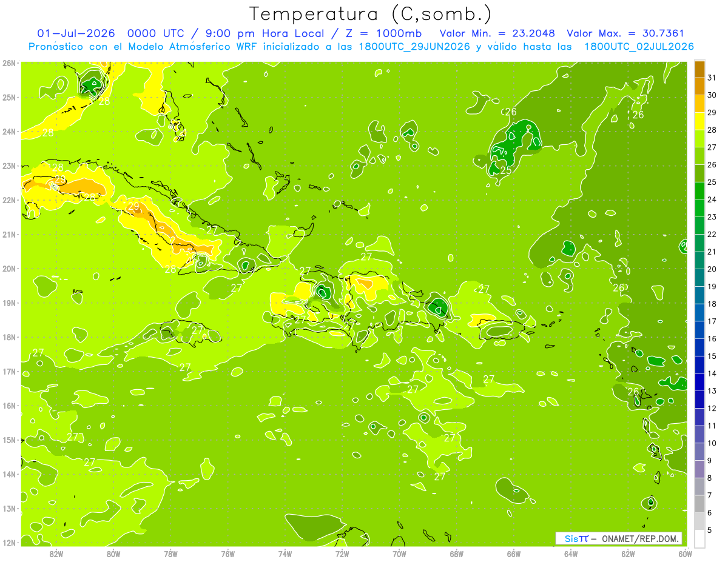Click the '26N' latitude axis label
Viewport: 728px width, 562px height.
[8, 63]
